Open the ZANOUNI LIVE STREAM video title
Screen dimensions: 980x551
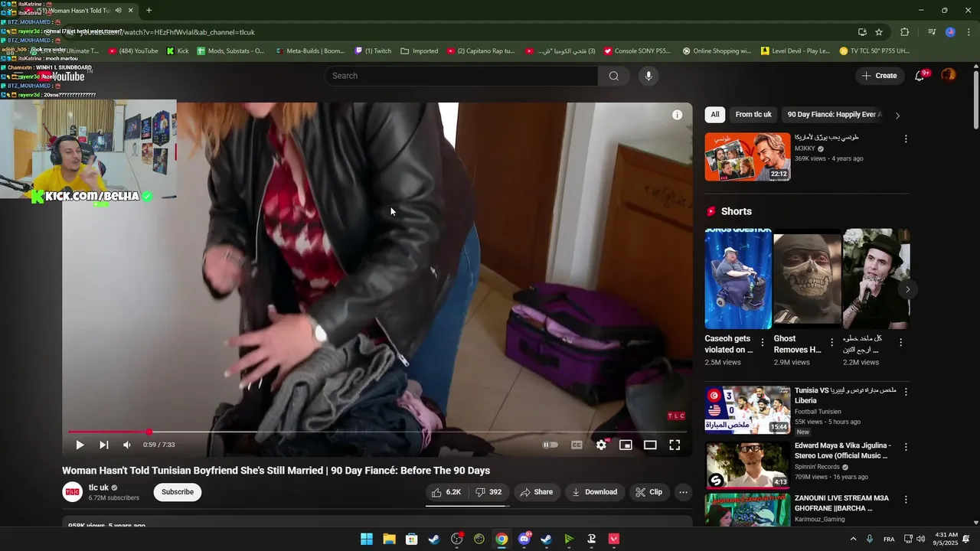[x=841, y=503]
